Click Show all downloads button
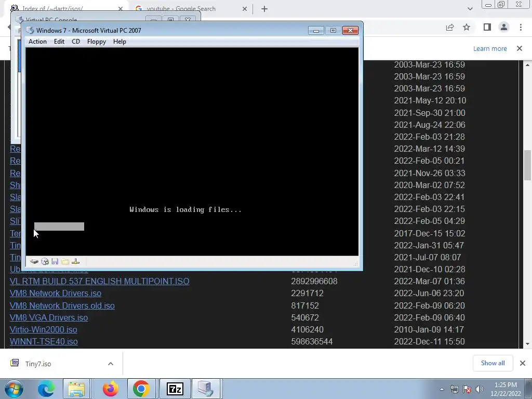Screen dimensions: 532x399 [x=493, y=363]
